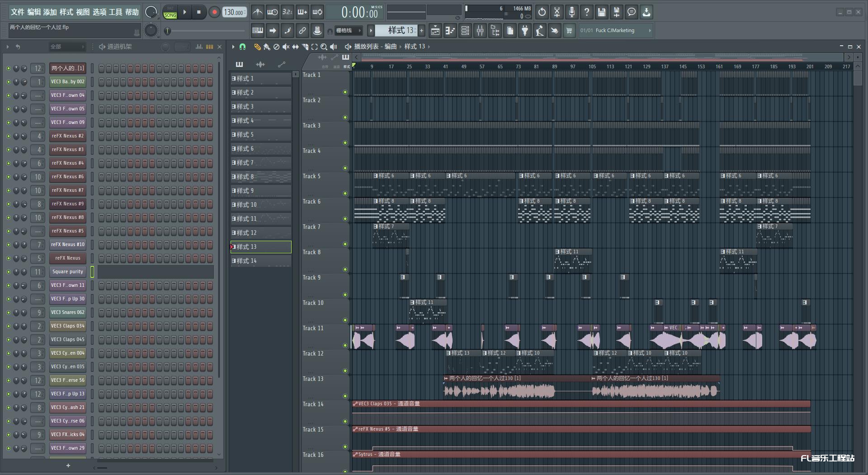Click the red record button

click(x=214, y=12)
